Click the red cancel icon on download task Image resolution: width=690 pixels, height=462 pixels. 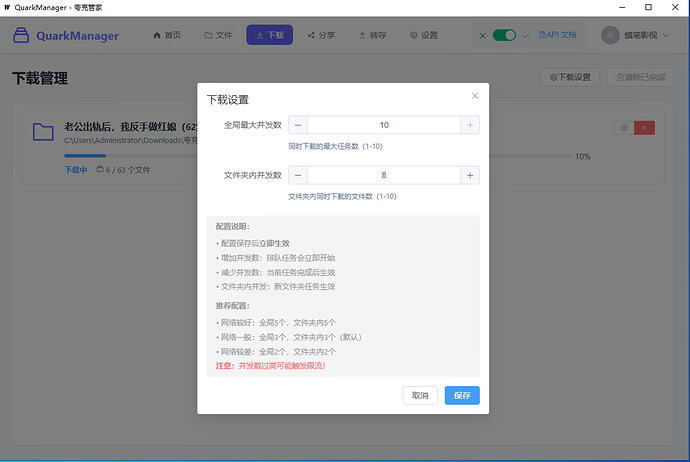pos(644,128)
